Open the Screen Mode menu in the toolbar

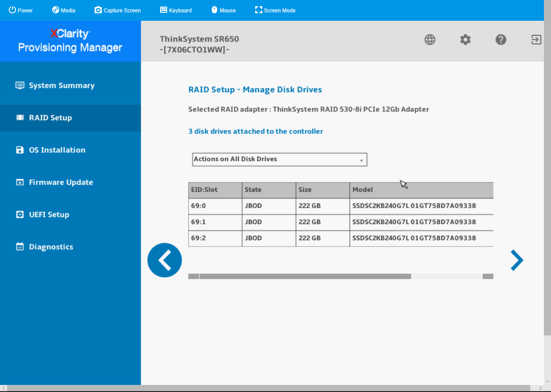[275, 10]
